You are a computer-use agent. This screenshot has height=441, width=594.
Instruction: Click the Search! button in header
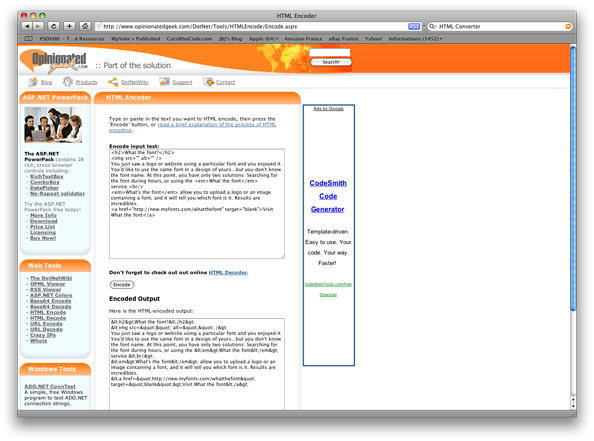pyautogui.click(x=331, y=62)
